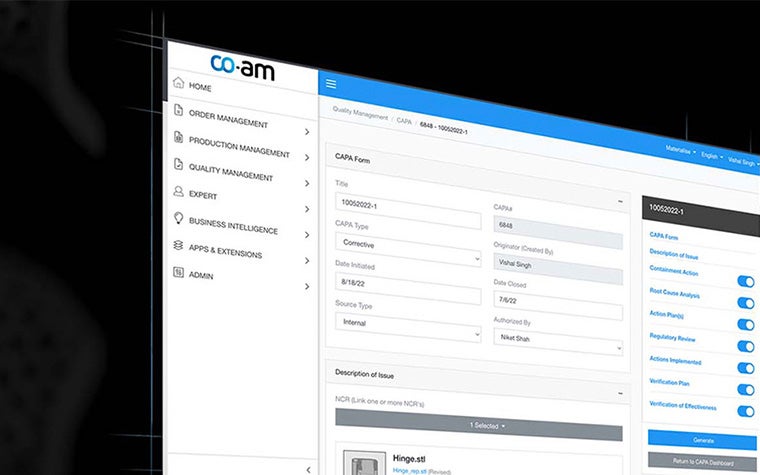Image resolution: width=760 pixels, height=475 pixels.
Task: Click Return to CAPA Dashboard button
Action: [x=702, y=463]
